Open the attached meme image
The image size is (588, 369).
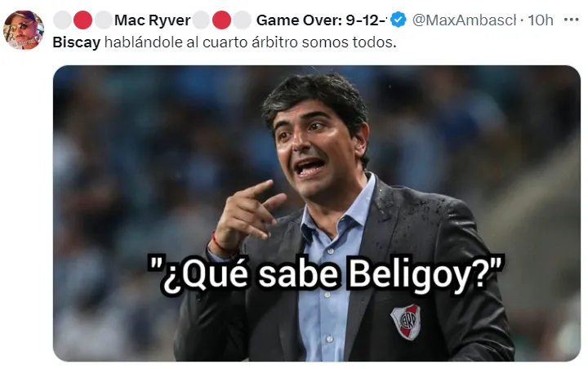tap(317, 213)
